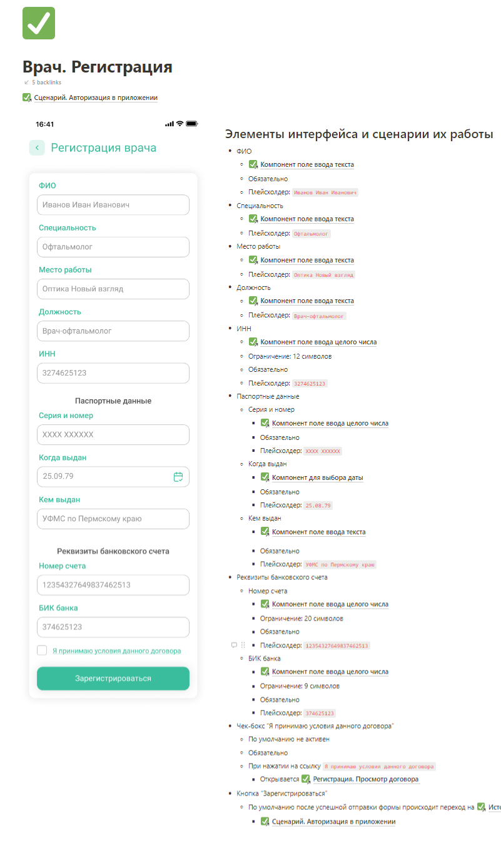Click the back chevron beside Регистрация врача
Viewport: 501px width, 868px height.
point(37,147)
